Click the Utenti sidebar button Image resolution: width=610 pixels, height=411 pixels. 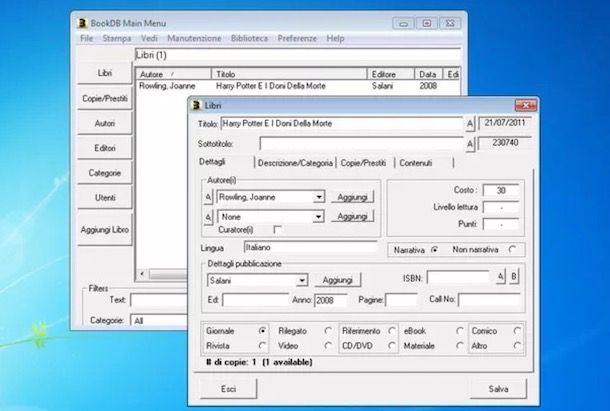click(x=105, y=198)
